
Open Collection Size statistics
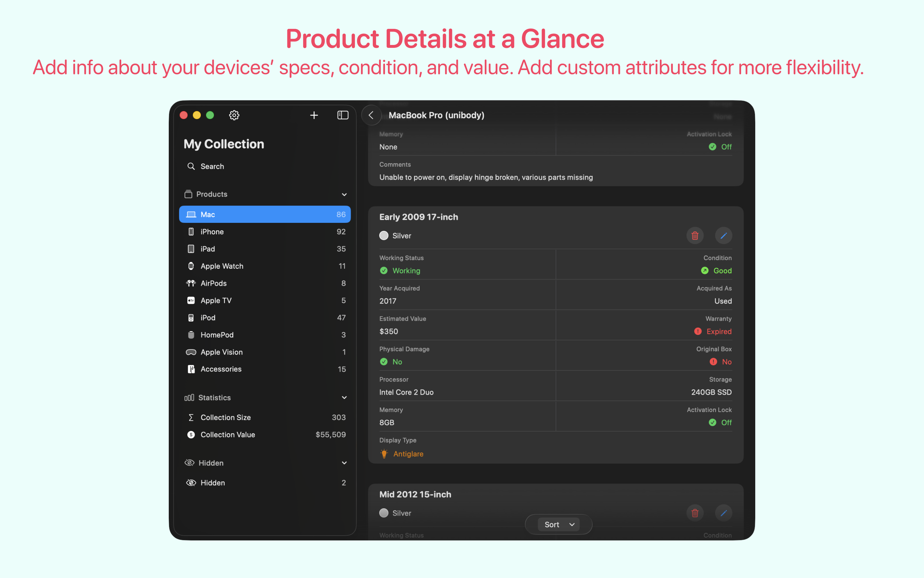[265, 417]
